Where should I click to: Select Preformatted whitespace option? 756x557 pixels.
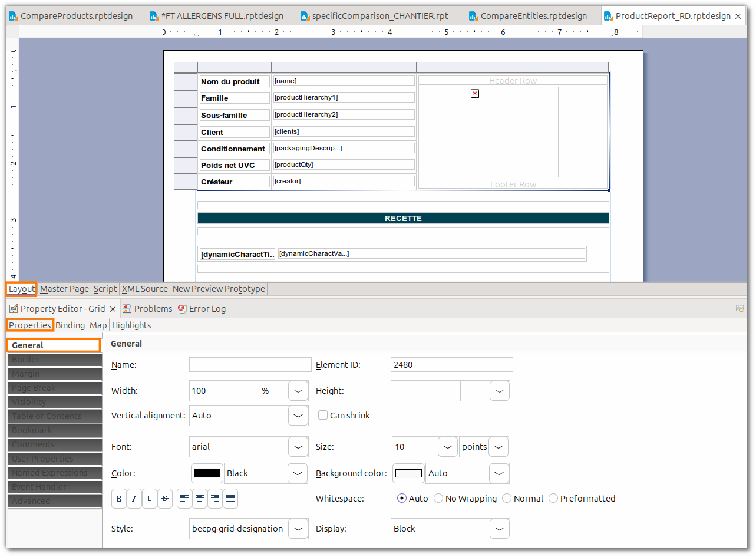(553, 499)
